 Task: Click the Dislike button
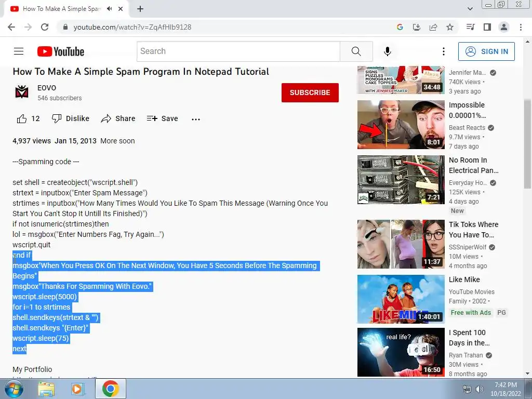(71, 119)
